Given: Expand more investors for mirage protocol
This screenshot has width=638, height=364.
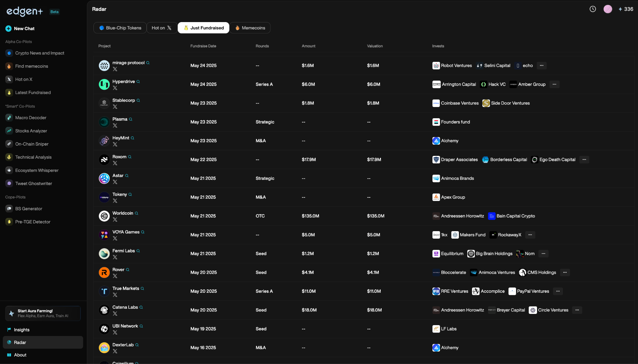Looking at the screenshot, I should [541, 66].
